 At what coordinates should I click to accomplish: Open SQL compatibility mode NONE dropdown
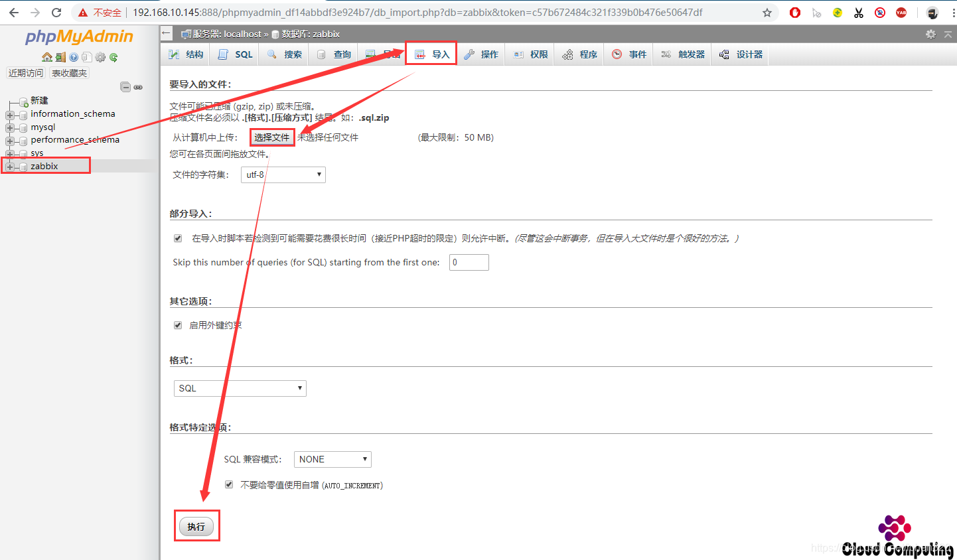point(332,459)
